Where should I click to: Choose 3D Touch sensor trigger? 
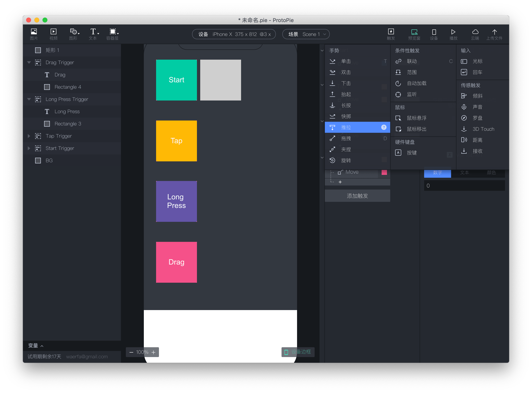[483, 129]
